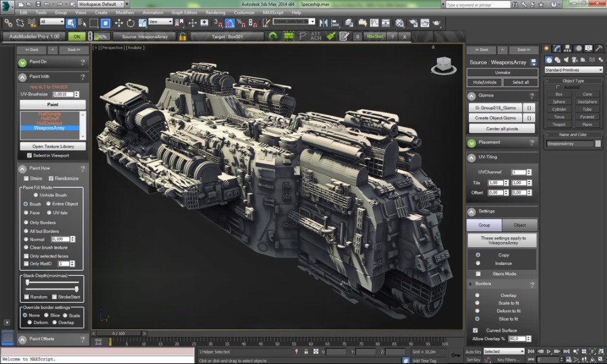Select the Mirror tool on the main toolbar
This screenshot has width=607, height=364.
[323, 23]
